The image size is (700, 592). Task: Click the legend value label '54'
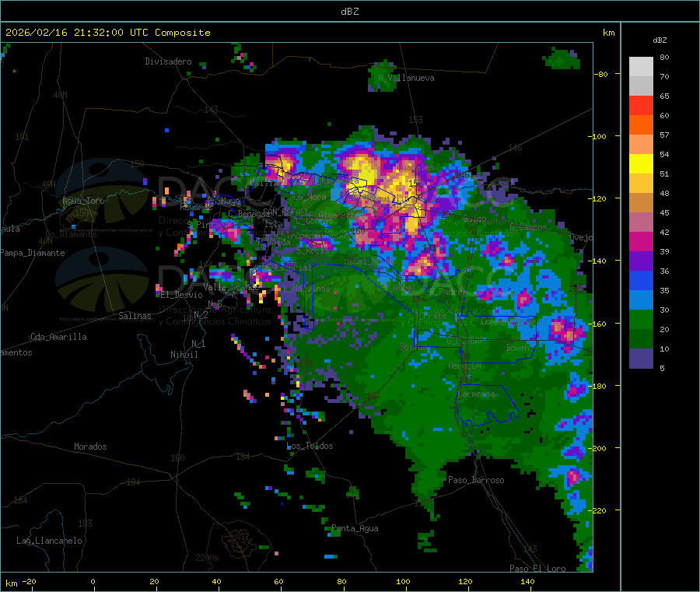(x=664, y=155)
